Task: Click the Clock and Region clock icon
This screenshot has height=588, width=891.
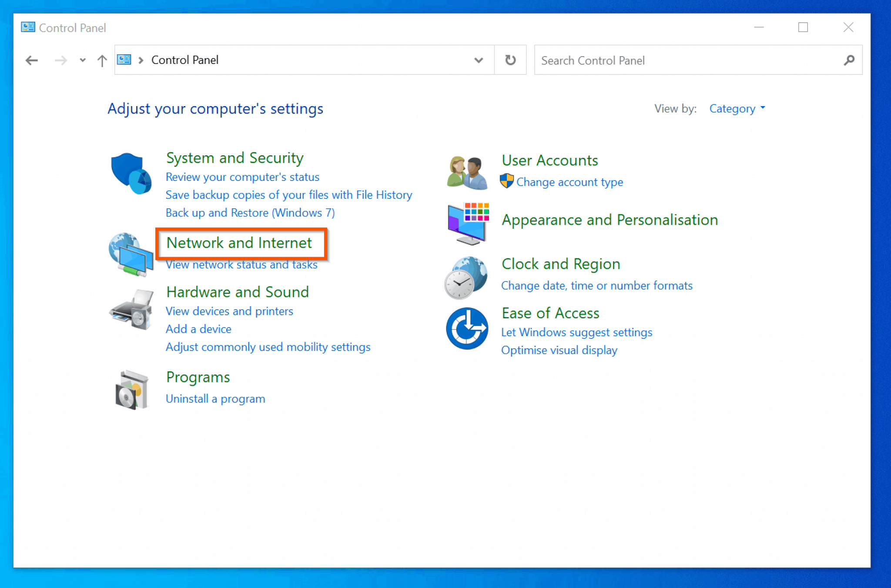Action: point(466,277)
